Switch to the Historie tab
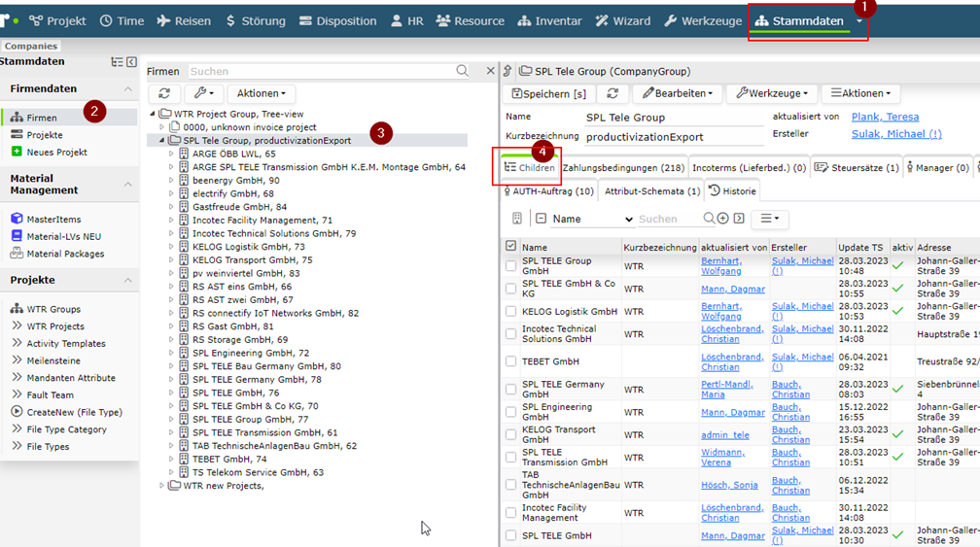This screenshot has width=980, height=547. [x=732, y=191]
